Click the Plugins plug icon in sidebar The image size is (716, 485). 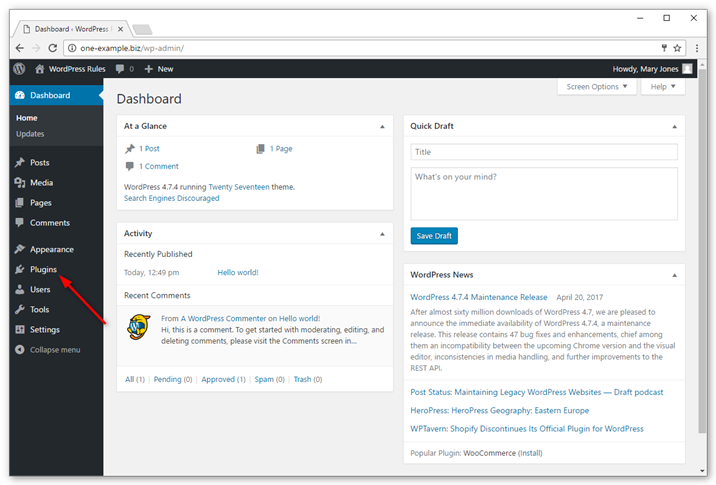[20, 269]
